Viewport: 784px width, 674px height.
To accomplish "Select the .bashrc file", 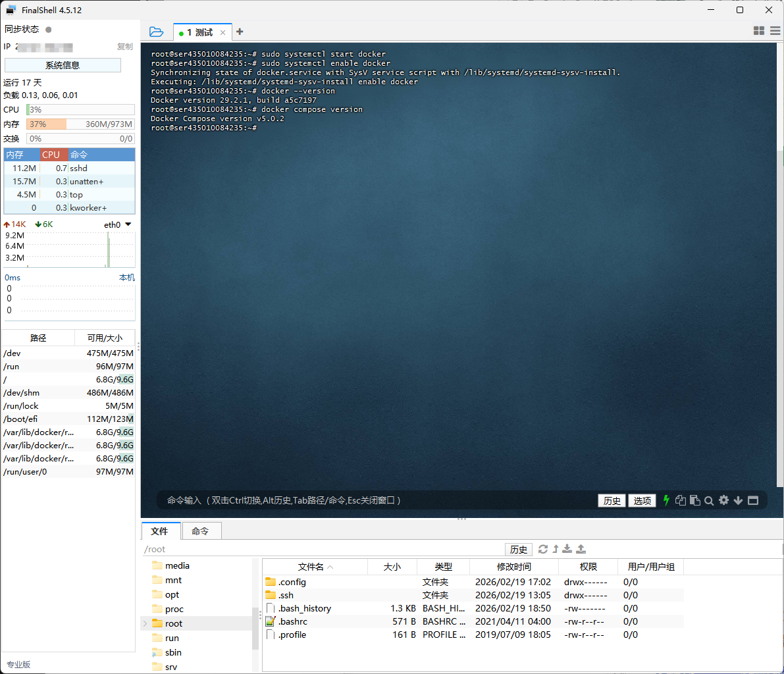I will click(x=293, y=621).
